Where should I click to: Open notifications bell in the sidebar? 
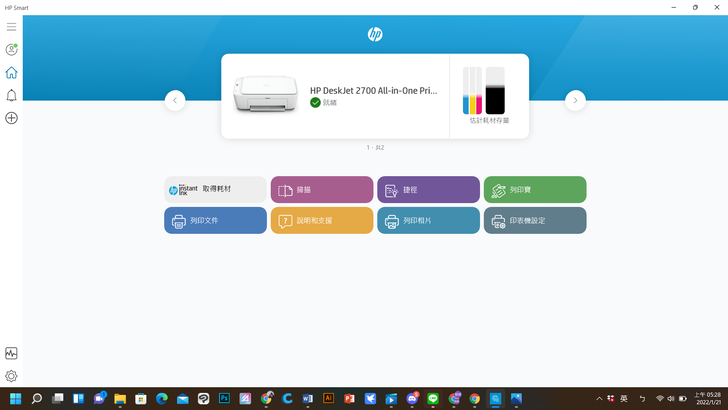[x=12, y=95]
